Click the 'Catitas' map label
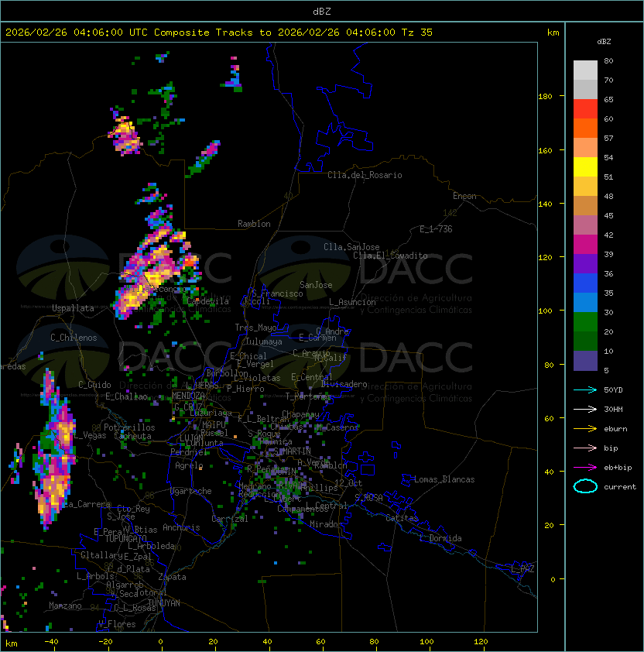 click(402, 518)
